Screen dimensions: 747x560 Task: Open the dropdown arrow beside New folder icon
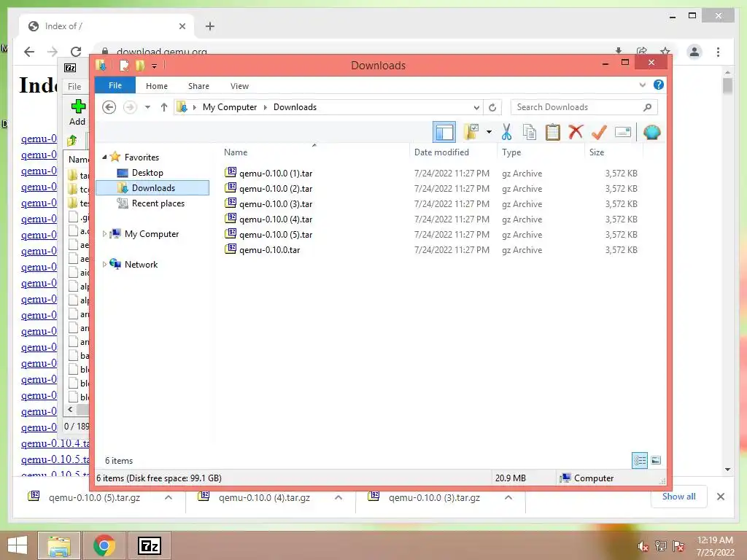(489, 132)
